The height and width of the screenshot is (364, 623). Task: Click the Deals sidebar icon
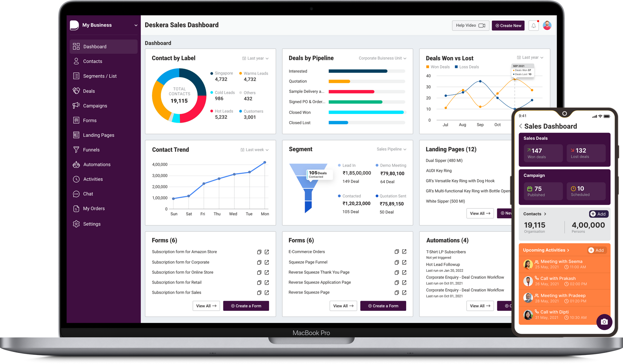[x=77, y=91]
